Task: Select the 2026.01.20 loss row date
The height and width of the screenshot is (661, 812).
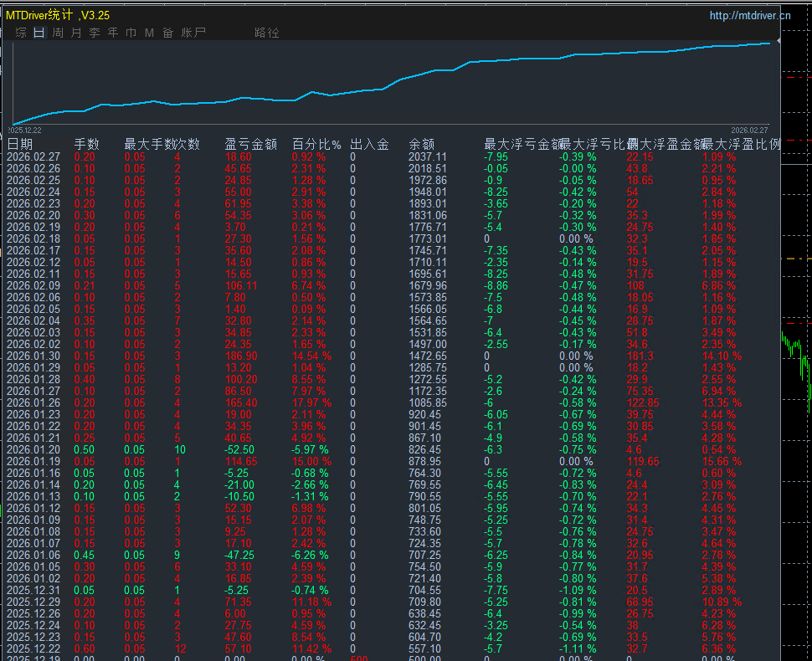Action: pos(33,449)
